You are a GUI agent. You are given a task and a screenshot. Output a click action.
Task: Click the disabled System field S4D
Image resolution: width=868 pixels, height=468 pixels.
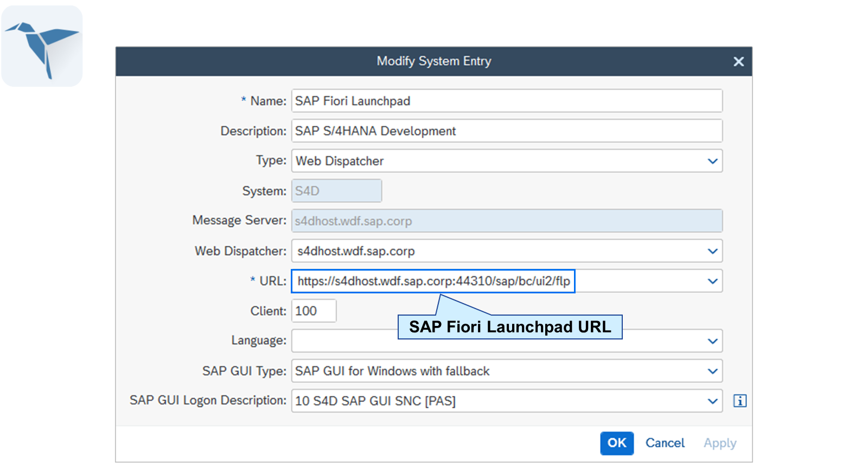[336, 191]
